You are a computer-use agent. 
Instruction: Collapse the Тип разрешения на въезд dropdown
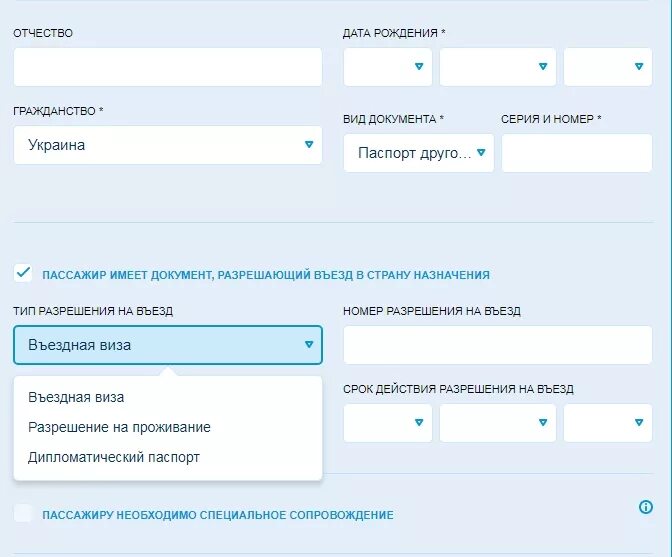click(168, 345)
